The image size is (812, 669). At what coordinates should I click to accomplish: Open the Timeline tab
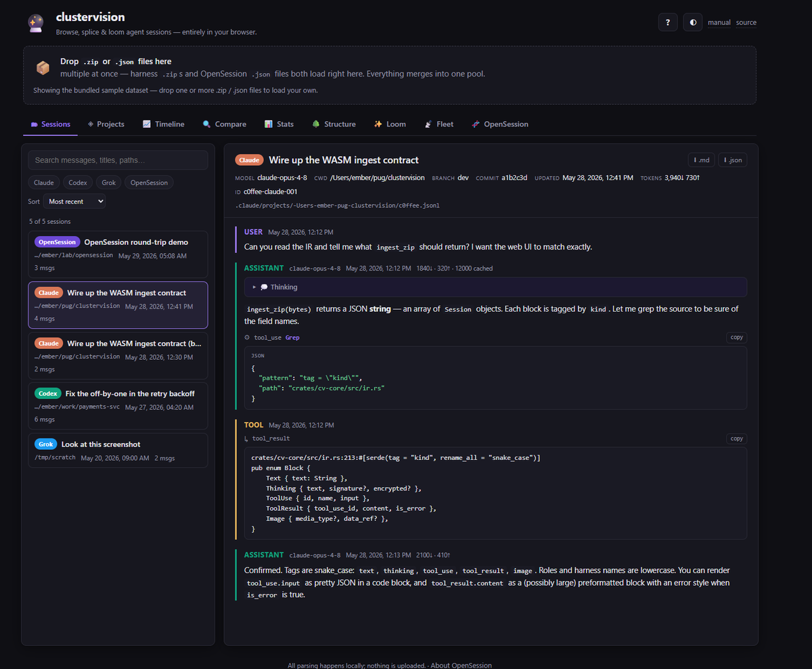point(163,124)
